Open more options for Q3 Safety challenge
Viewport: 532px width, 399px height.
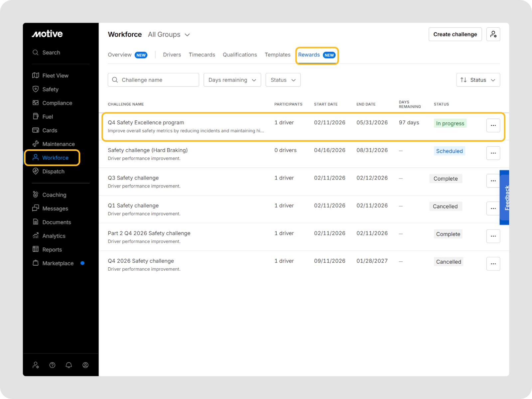pos(493,181)
